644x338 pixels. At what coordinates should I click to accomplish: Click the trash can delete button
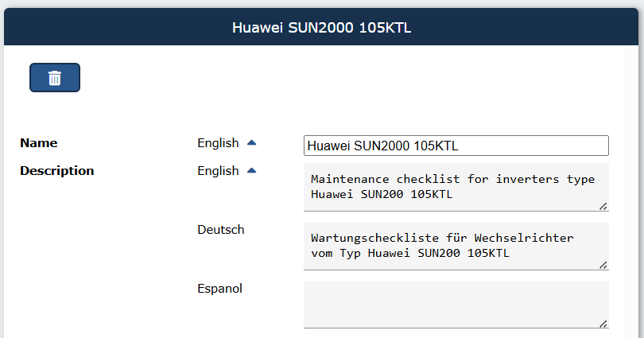tap(55, 78)
